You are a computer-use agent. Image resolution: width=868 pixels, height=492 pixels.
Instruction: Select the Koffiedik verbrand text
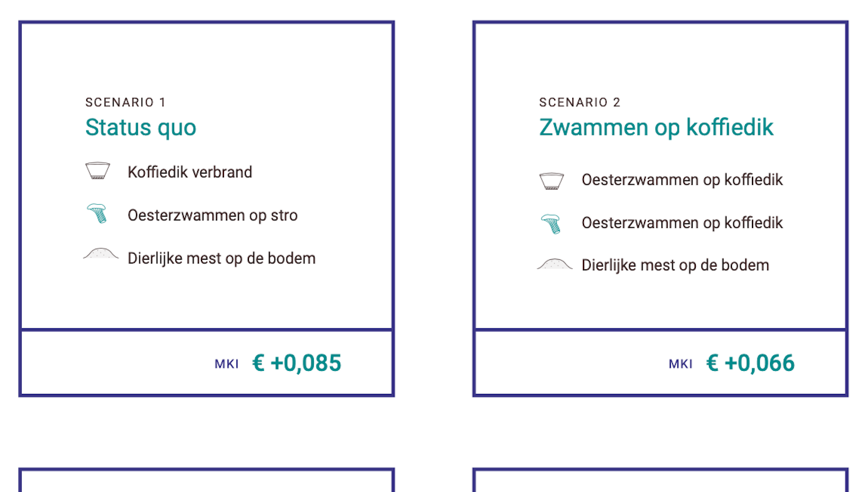pos(190,172)
